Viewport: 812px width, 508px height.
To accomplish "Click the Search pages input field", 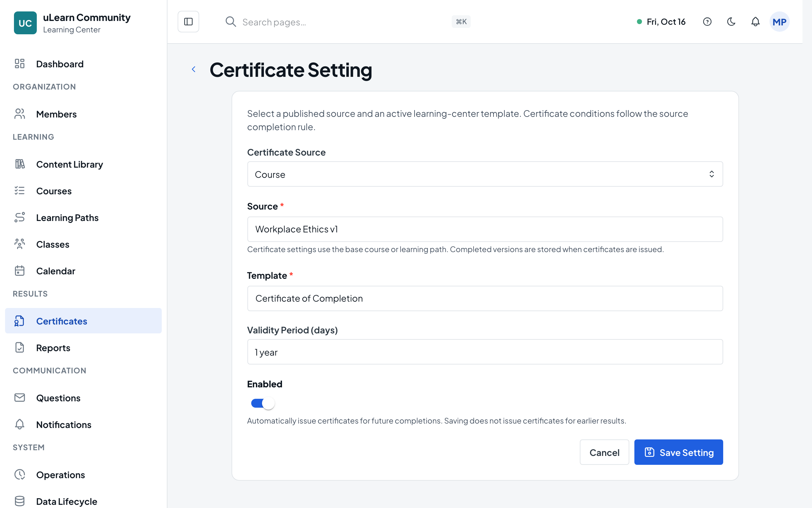I will pos(342,22).
